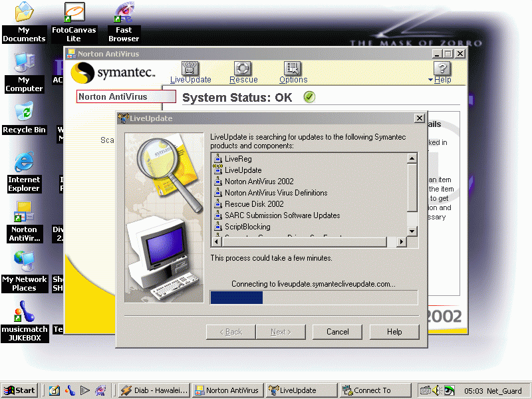Open Fast Browser desktop shortcut

[124, 23]
